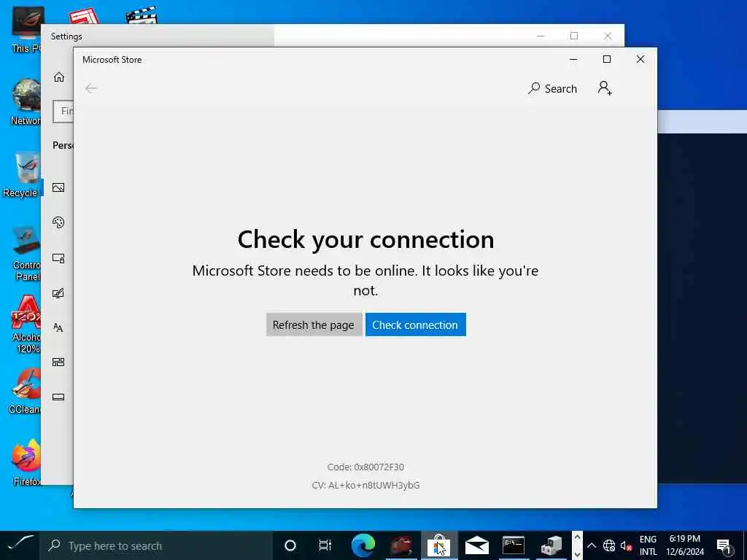Select Alcohol 120% desktop icon
Viewport: 747px width, 560px height.
pos(26,324)
